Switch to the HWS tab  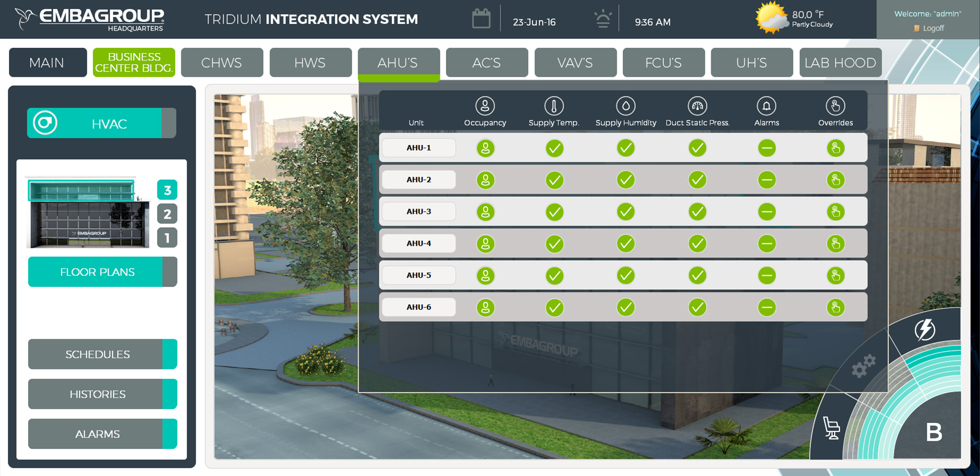[x=310, y=63]
